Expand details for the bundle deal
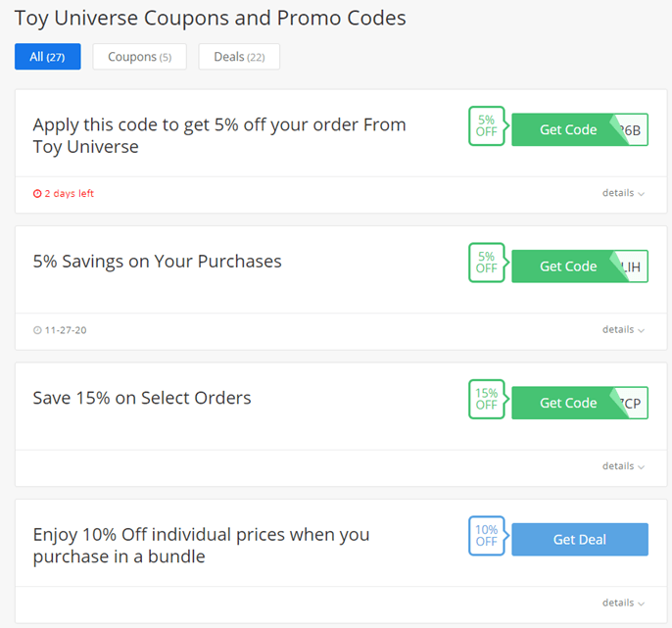 coord(623,603)
